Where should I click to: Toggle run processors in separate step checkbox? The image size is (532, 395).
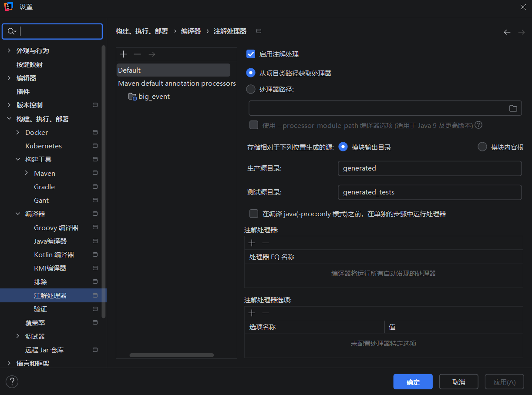pos(254,214)
